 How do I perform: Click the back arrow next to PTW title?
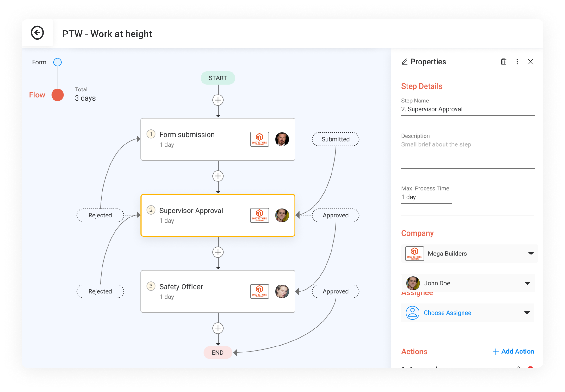(38, 33)
